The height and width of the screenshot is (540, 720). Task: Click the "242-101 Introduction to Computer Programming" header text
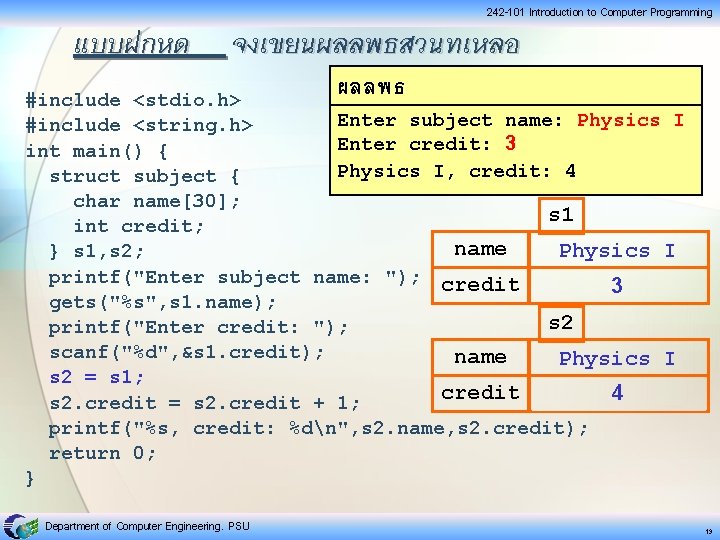click(x=599, y=12)
